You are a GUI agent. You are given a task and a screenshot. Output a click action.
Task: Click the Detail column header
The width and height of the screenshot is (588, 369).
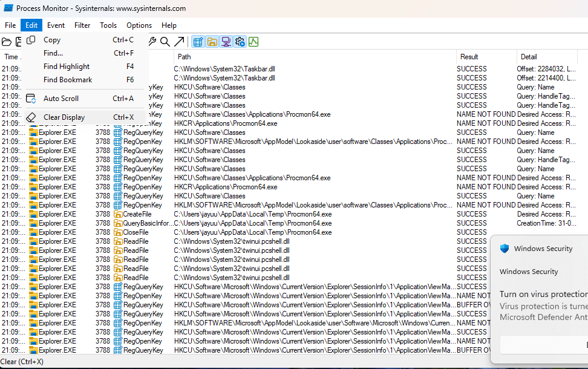(547, 57)
